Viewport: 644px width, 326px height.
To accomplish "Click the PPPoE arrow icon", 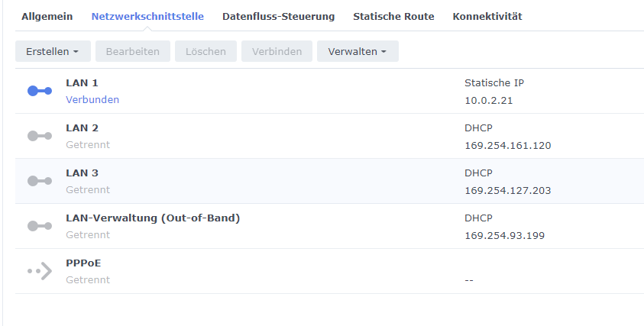I will [x=40, y=271].
